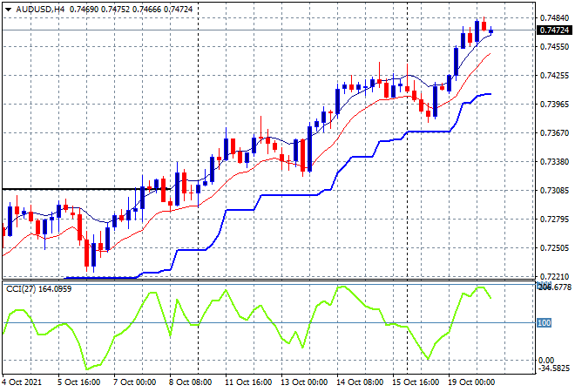Click the 0.73085 price scale label
The height and width of the screenshot is (392, 575).
click(554, 190)
